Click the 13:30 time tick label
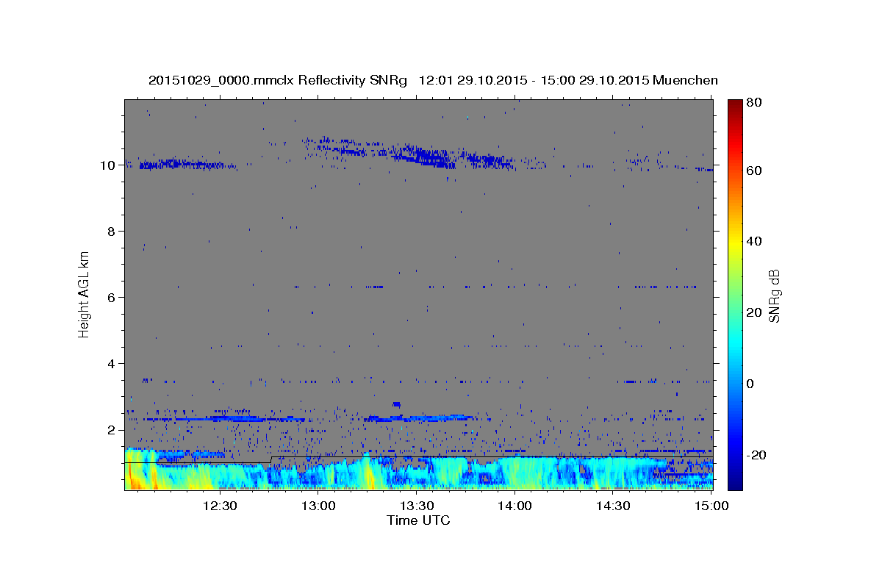This screenshot has width=882, height=588. (416, 506)
